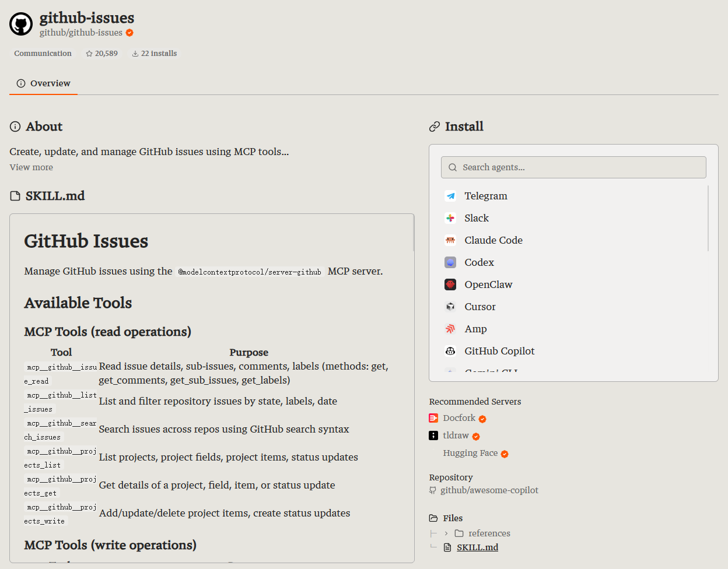Click the magnifier icon in the agent search box
The width and height of the screenshot is (728, 569).
pos(453,167)
